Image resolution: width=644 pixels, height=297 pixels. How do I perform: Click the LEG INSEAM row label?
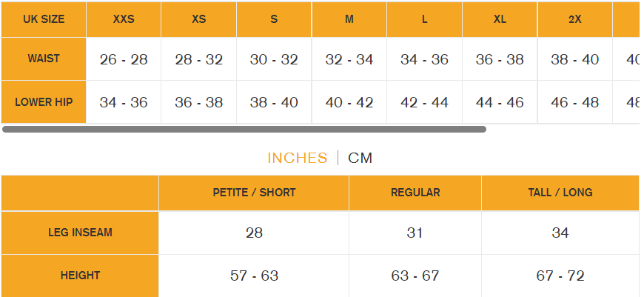(80, 233)
